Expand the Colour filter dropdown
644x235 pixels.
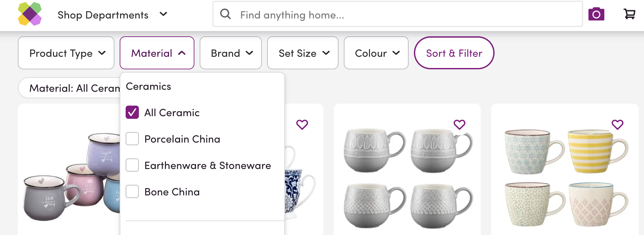[376, 53]
